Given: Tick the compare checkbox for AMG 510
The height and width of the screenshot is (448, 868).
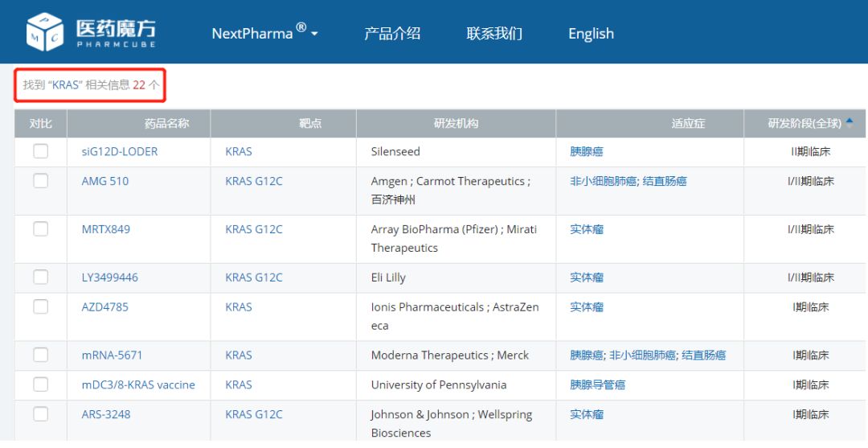Looking at the screenshot, I should 40,181.
